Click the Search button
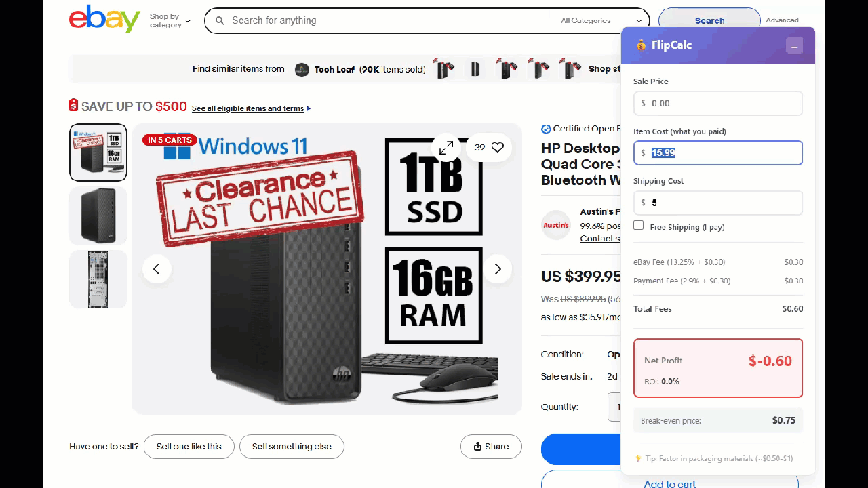The height and width of the screenshot is (488, 868). [x=709, y=20]
